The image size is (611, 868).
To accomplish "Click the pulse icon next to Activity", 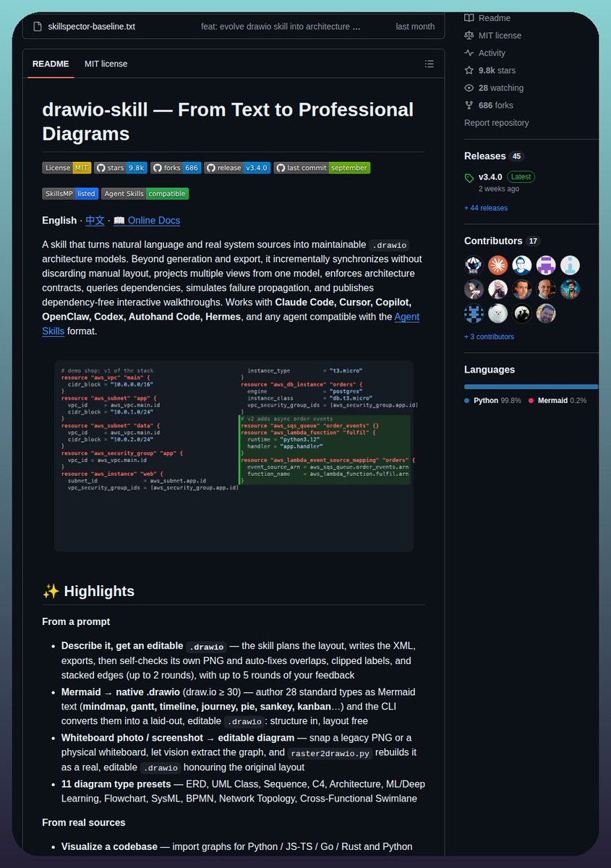I will [x=469, y=53].
